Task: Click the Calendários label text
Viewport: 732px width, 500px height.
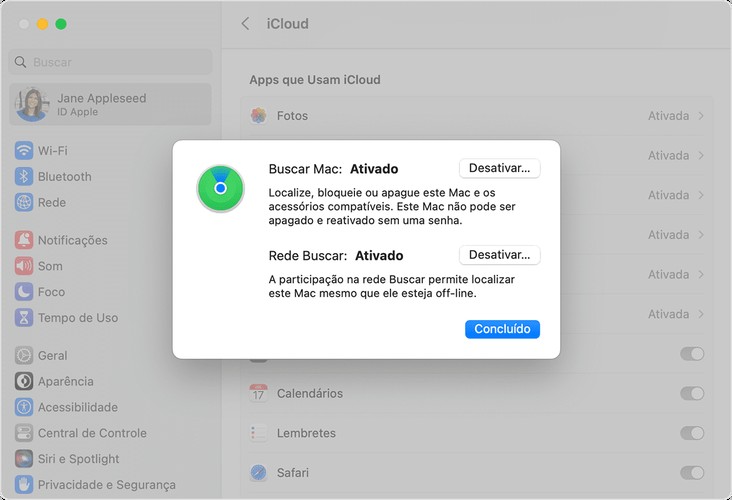Action: pos(310,394)
